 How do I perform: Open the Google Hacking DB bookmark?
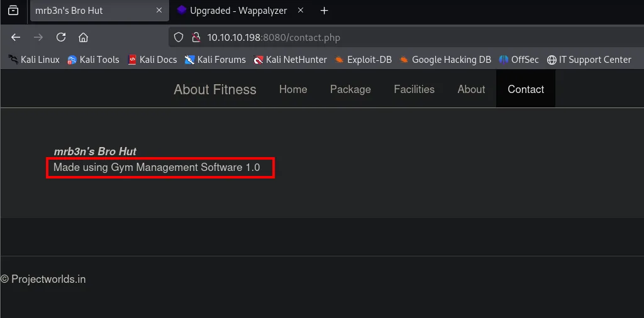click(445, 60)
